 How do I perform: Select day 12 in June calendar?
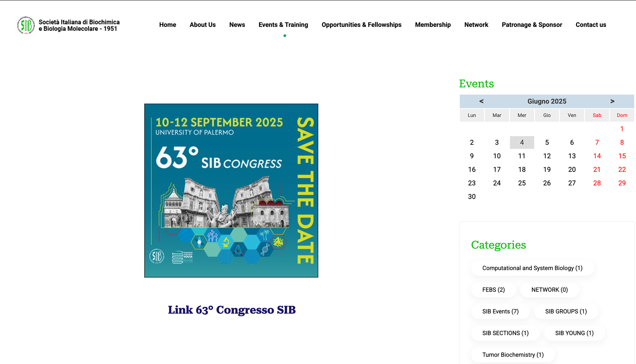[547, 156]
